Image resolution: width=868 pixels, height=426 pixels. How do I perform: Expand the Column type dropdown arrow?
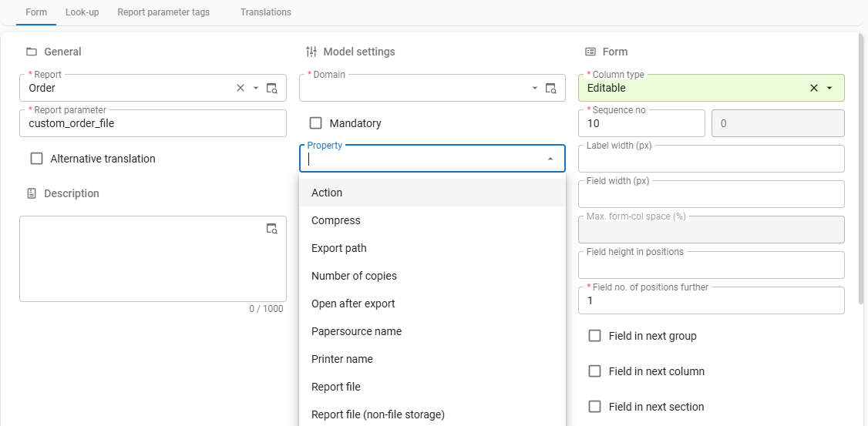829,88
